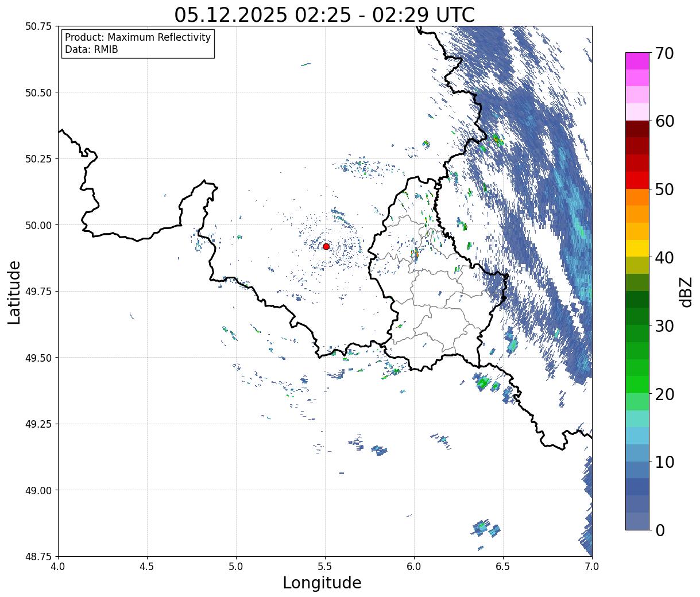Click the latitude tick label 48.75

point(38,556)
